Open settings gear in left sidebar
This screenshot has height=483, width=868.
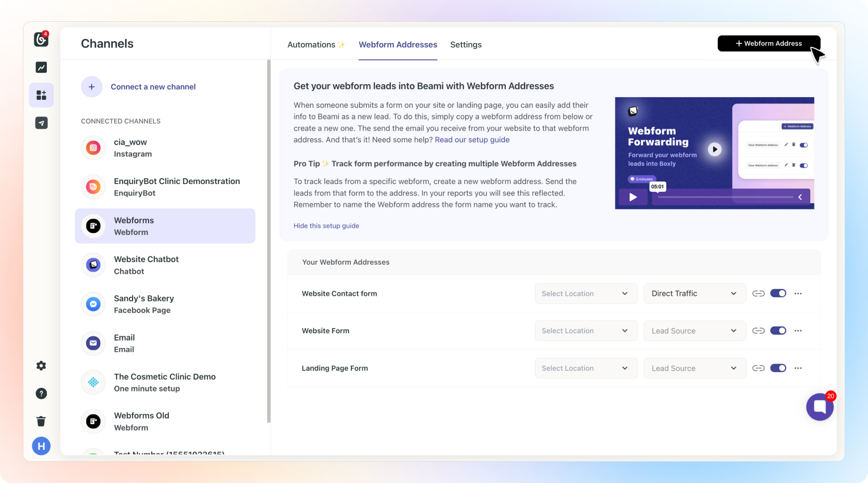point(41,366)
